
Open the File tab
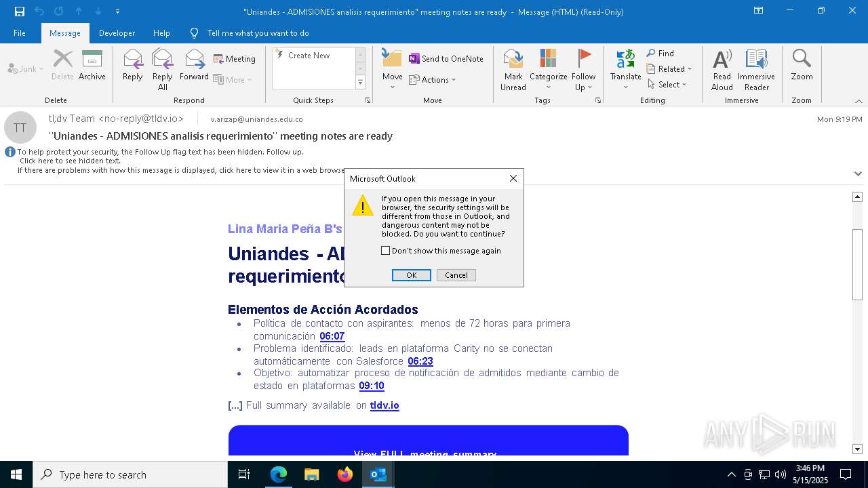click(x=20, y=33)
